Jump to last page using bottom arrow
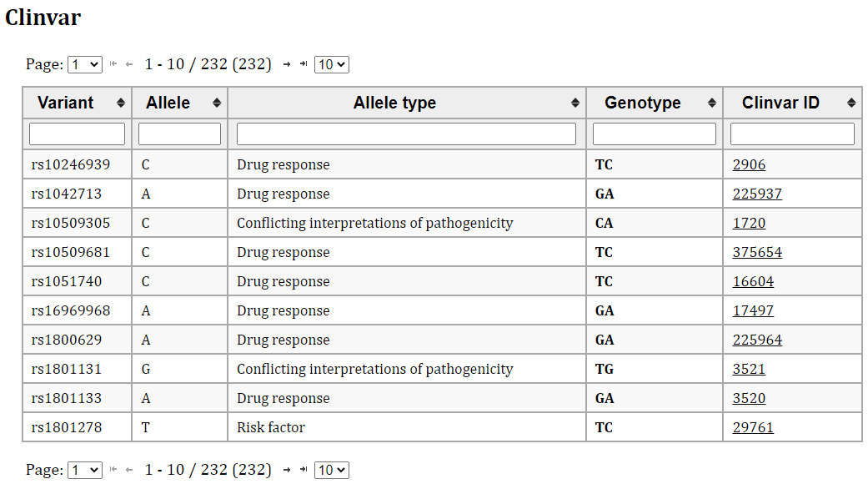The image size is (868, 484). tap(304, 470)
